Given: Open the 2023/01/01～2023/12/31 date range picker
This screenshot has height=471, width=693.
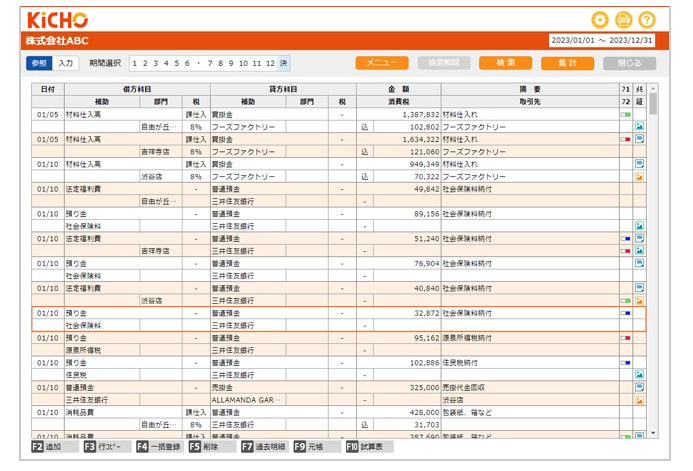Looking at the screenshot, I should (602, 41).
